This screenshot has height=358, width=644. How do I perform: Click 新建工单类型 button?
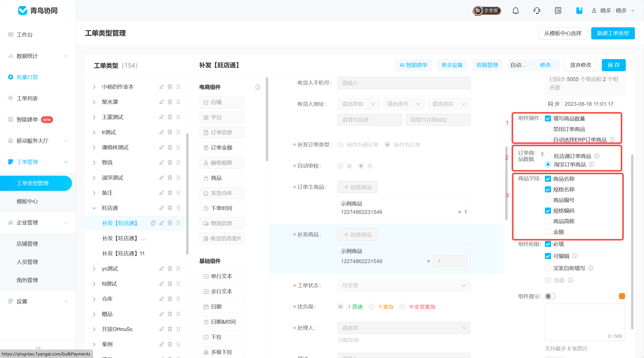click(x=613, y=33)
